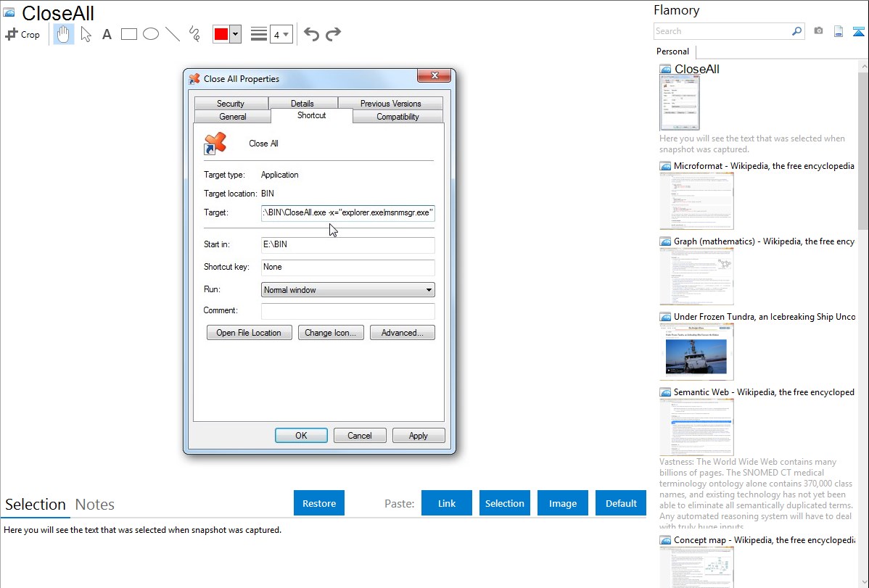Click the icon next to Microformat snapshot title
The width and height of the screenshot is (869, 588).
(x=665, y=166)
